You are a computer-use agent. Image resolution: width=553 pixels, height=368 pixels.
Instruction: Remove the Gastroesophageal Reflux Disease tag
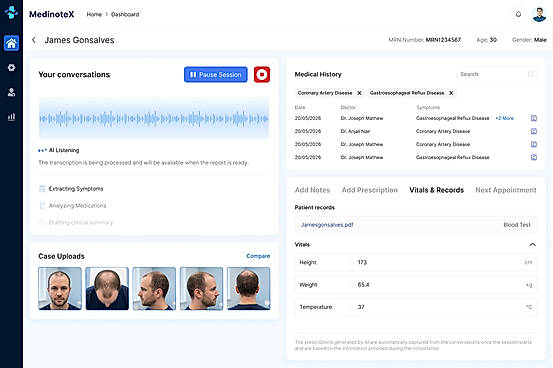tap(451, 93)
